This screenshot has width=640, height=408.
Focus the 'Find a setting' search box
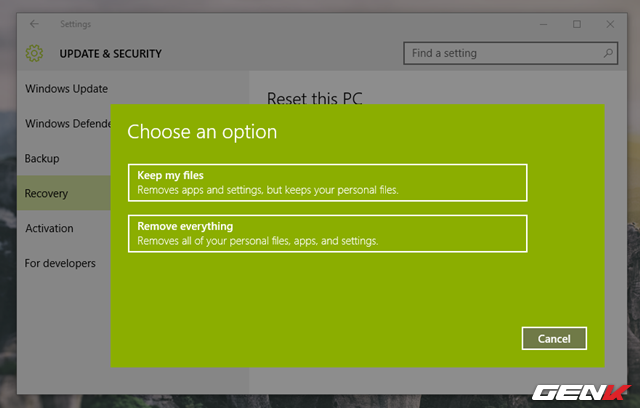[x=500, y=53]
